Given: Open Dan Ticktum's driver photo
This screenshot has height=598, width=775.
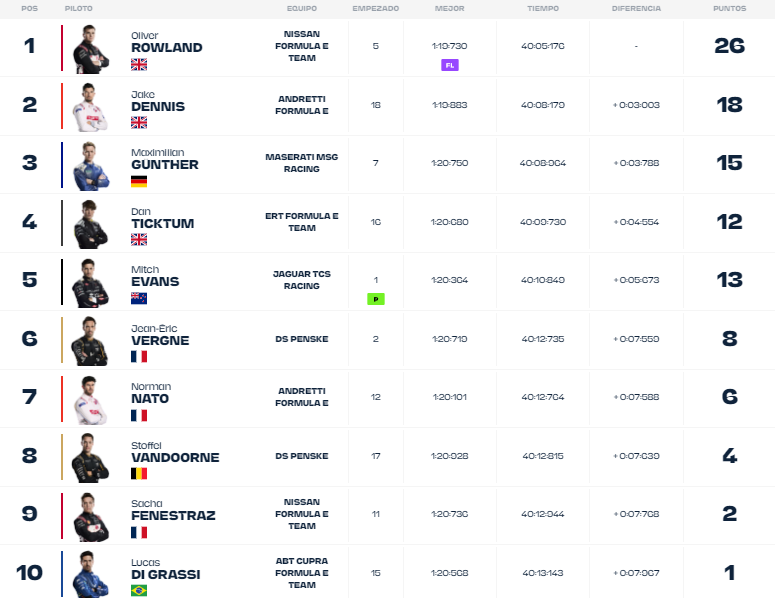Looking at the screenshot, I should tap(90, 224).
